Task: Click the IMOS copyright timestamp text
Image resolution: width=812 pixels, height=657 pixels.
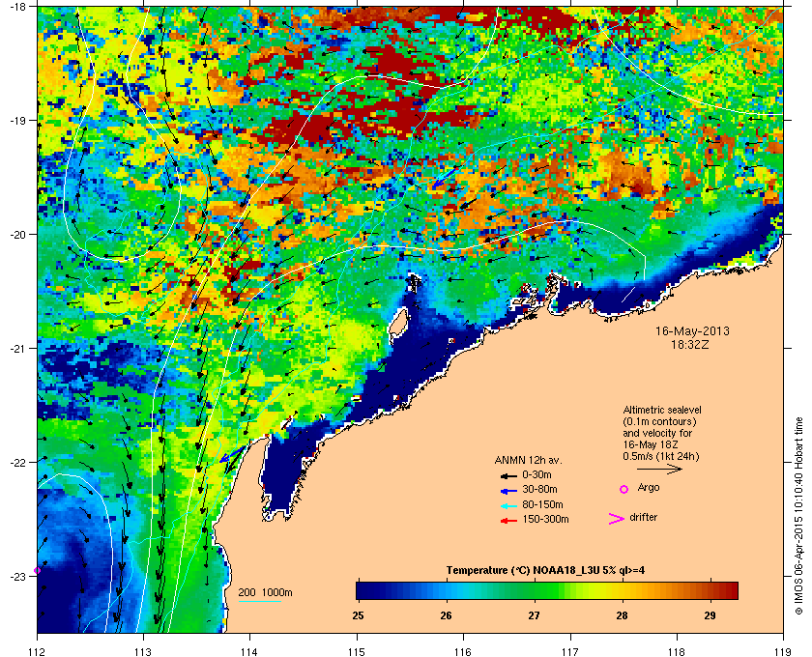Action: point(798,516)
